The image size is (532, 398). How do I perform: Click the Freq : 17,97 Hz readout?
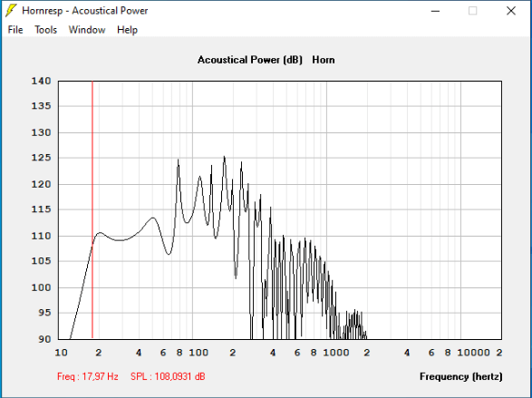88,376
